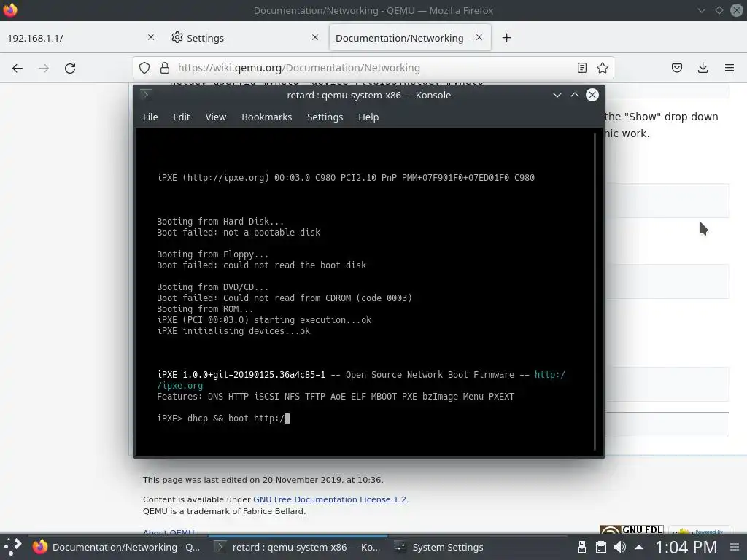This screenshot has width=747, height=560.
Task: Show site security padlock info
Action: tap(165, 68)
